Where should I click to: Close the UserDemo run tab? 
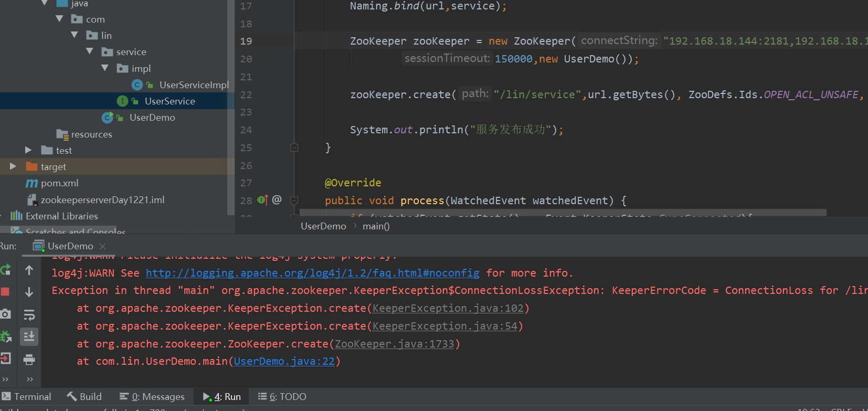pyautogui.click(x=103, y=246)
